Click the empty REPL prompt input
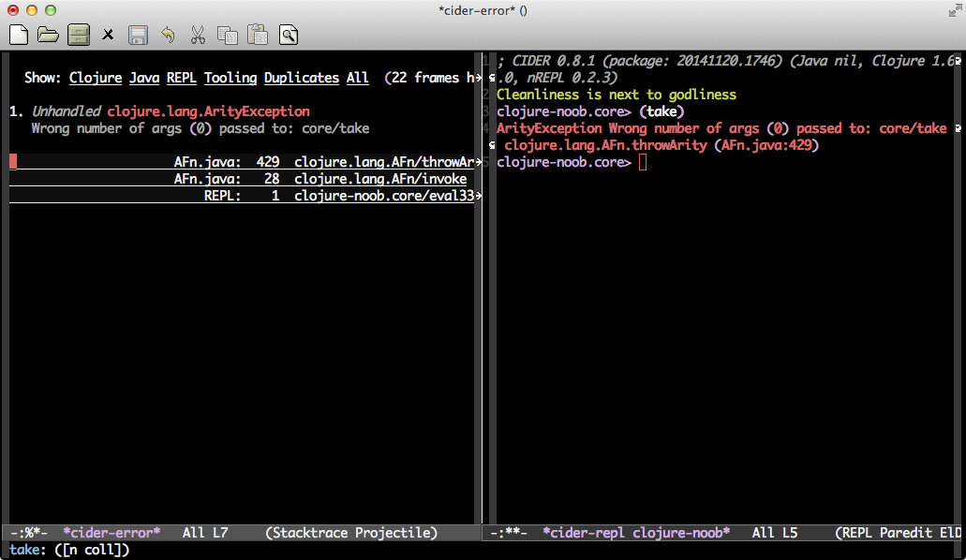This screenshot has height=560, width=966. tap(642, 162)
